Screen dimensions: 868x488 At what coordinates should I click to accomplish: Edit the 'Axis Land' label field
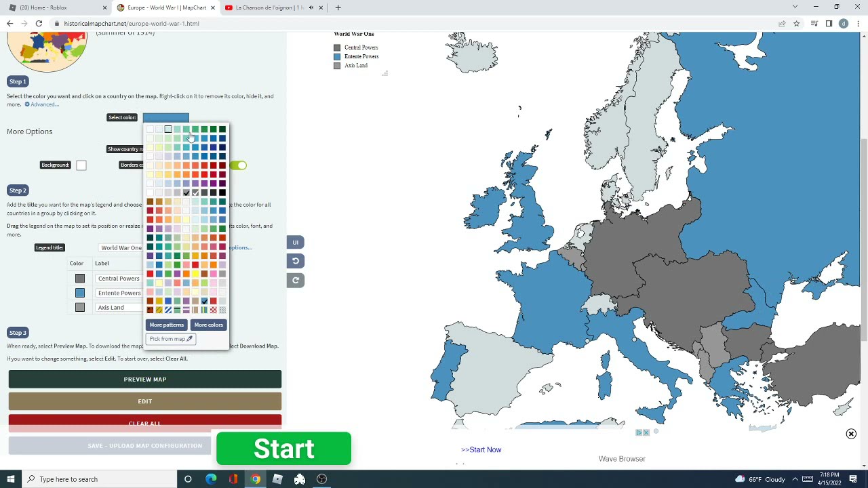point(118,308)
